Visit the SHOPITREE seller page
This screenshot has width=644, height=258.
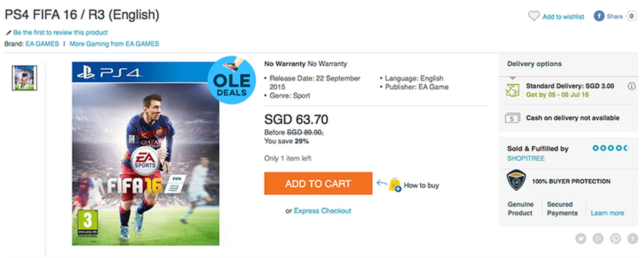(x=526, y=158)
